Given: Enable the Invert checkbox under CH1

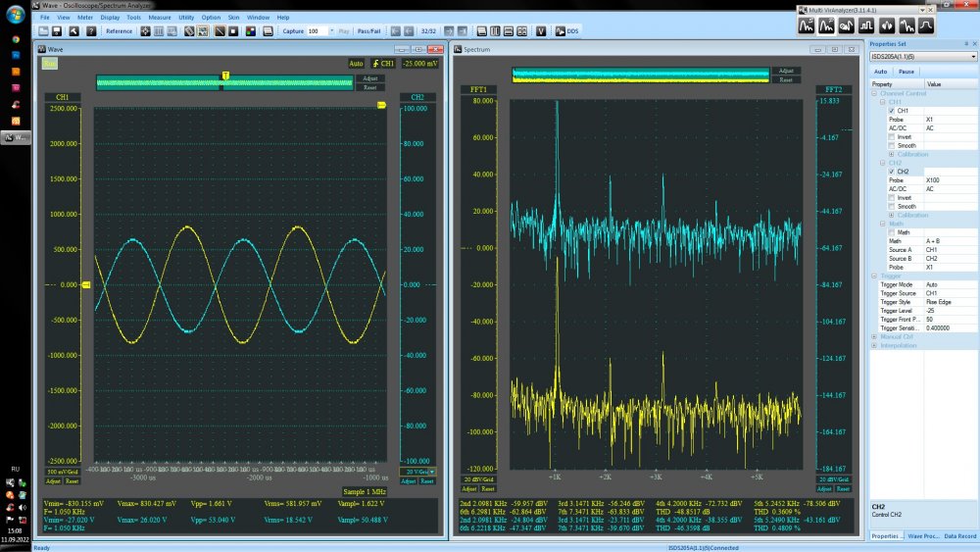Looking at the screenshot, I should click(x=892, y=137).
